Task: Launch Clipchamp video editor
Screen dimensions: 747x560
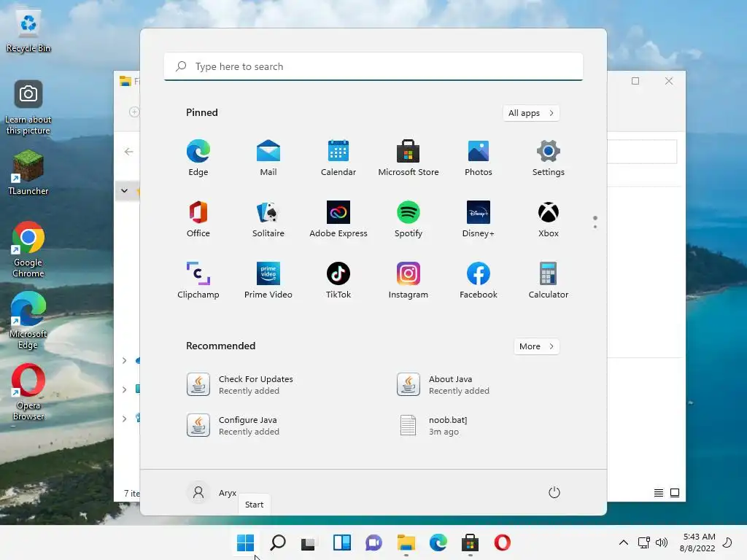Action: click(198, 281)
